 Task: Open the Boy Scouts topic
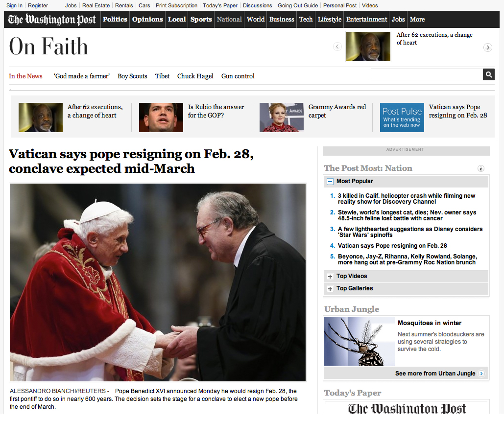[132, 76]
